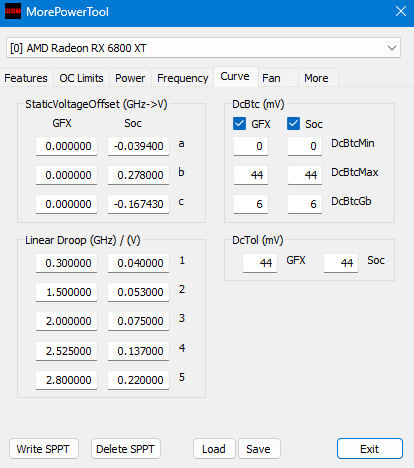Edit the Soc coefficient c field -0.167430
Viewport: 414px width, 468px height.
click(x=138, y=204)
